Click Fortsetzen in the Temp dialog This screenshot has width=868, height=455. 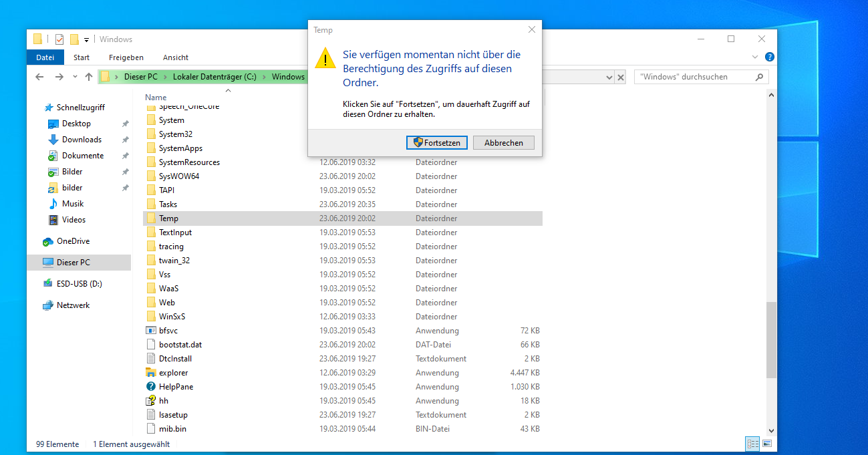click(x=436, y=142)
